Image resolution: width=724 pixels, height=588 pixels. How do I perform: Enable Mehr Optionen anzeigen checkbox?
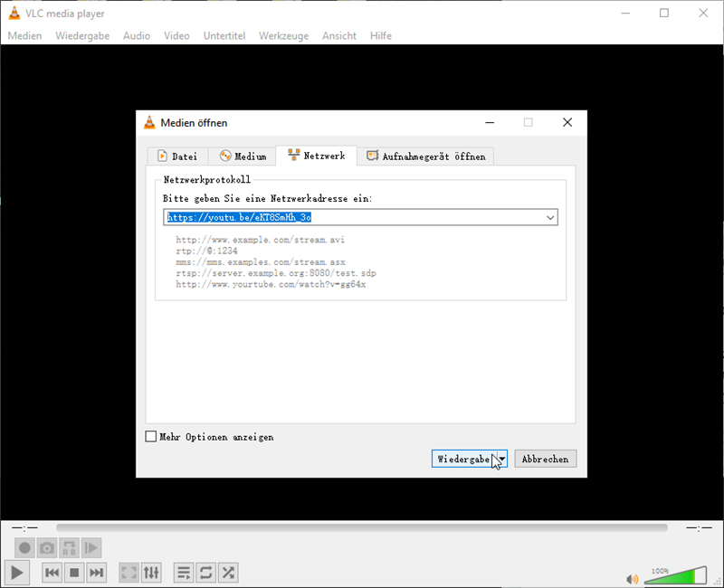pyautogui.click(x=151, y=437)
